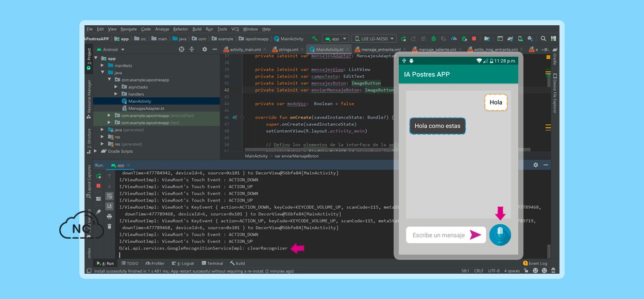Toggle Scroll to End in Run console

(109, 206)
